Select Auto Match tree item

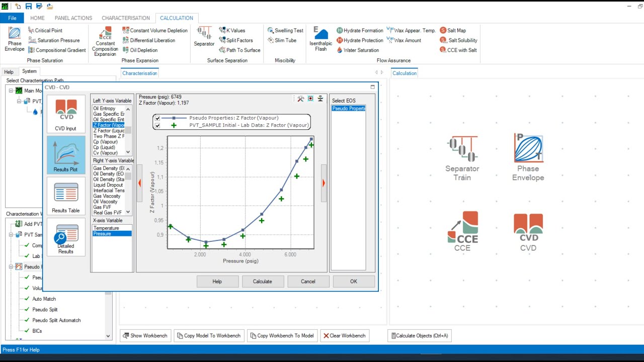(44, 299)
